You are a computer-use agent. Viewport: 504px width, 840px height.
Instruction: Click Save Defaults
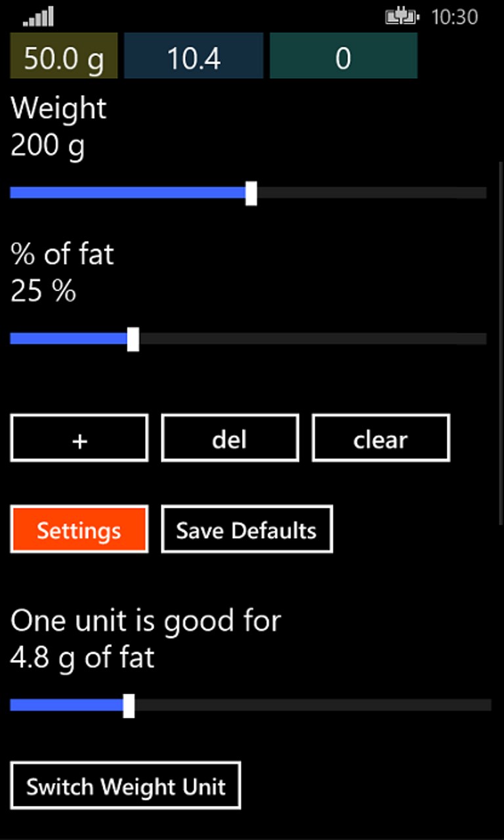[x=247, y=529]
